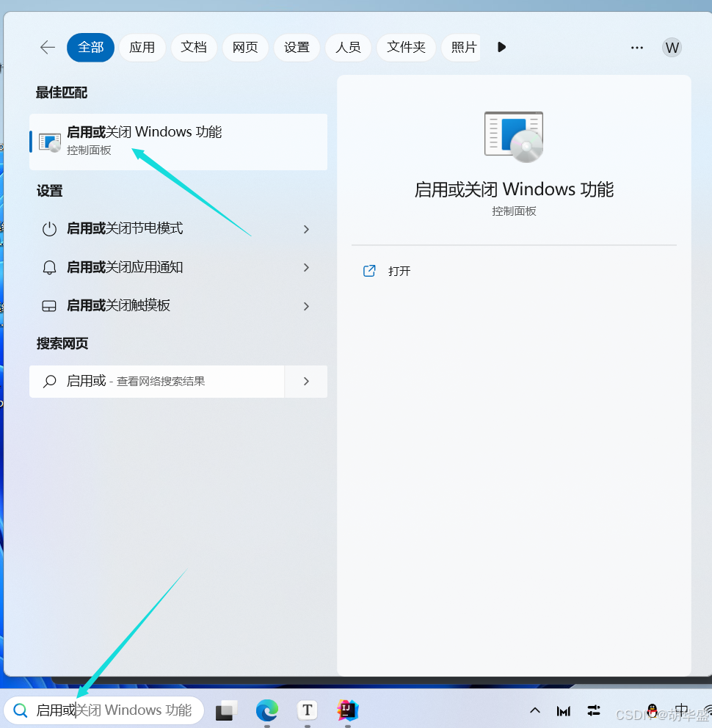712x728 pixels.
Task: Open 启用或关闭触摸板 setting
Action: click(178, 306)
